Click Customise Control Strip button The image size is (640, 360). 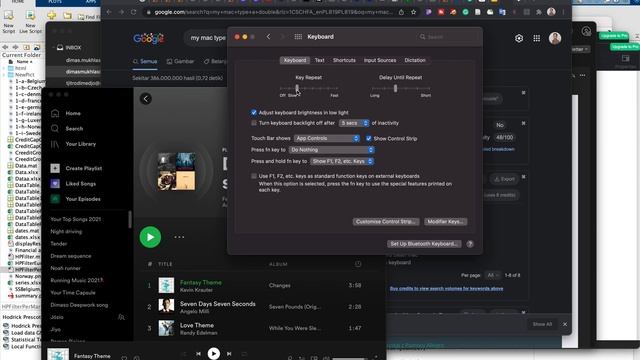pos(386,222)
